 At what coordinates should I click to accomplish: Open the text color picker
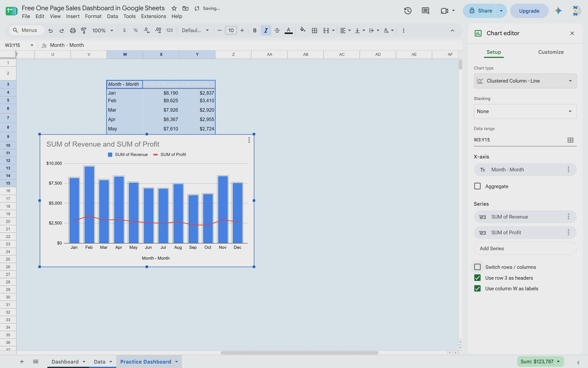tap(288, 31)
